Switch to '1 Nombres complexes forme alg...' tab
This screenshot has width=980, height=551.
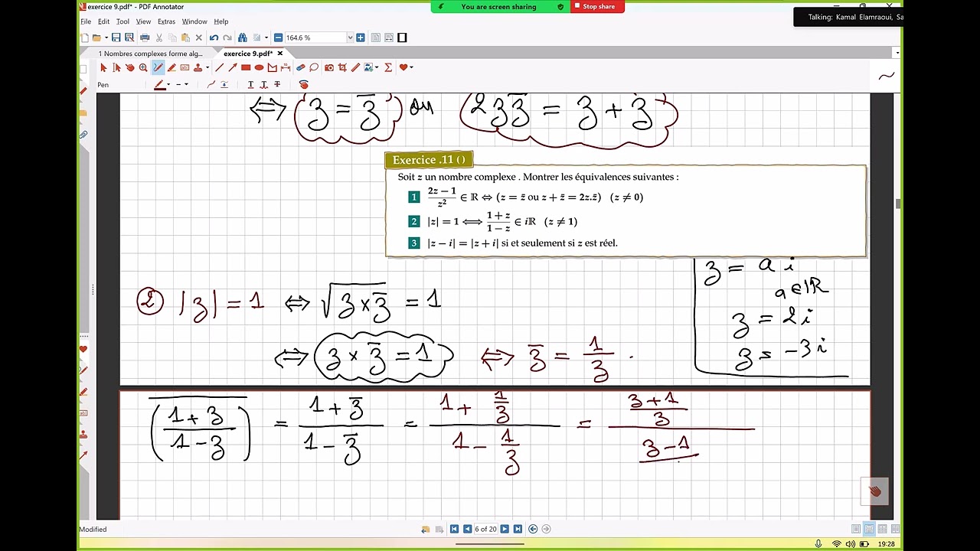click(x=150, y=54)
